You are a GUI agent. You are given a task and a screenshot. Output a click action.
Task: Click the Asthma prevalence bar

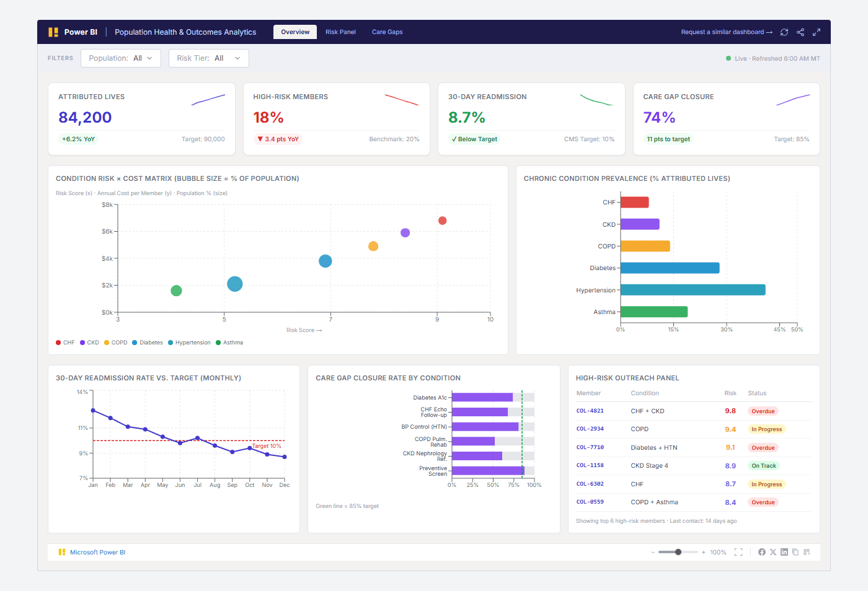pyautogui.click(x=654, y=312)
